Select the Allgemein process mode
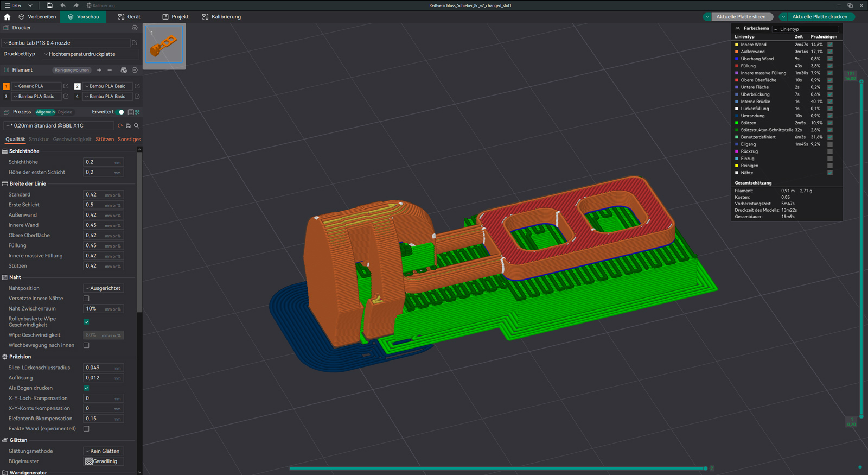The width and height of the screenshot is (868, 475). tap(46, 112)
